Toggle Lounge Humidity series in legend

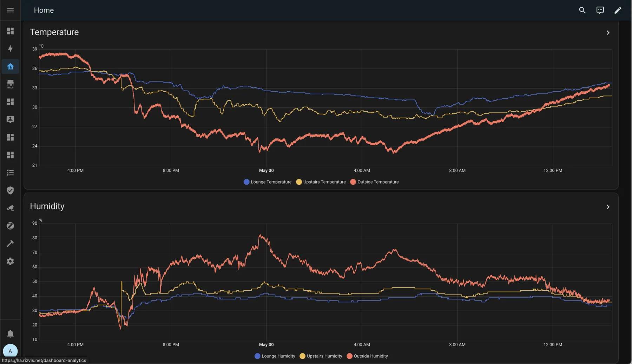(275, 356)
